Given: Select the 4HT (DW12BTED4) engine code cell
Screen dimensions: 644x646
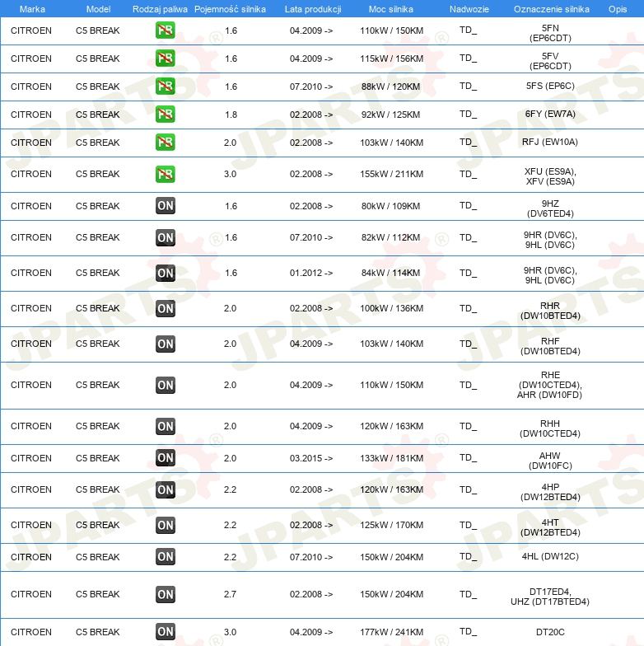Looking at the screenshot, I should [x=550, y=527].
